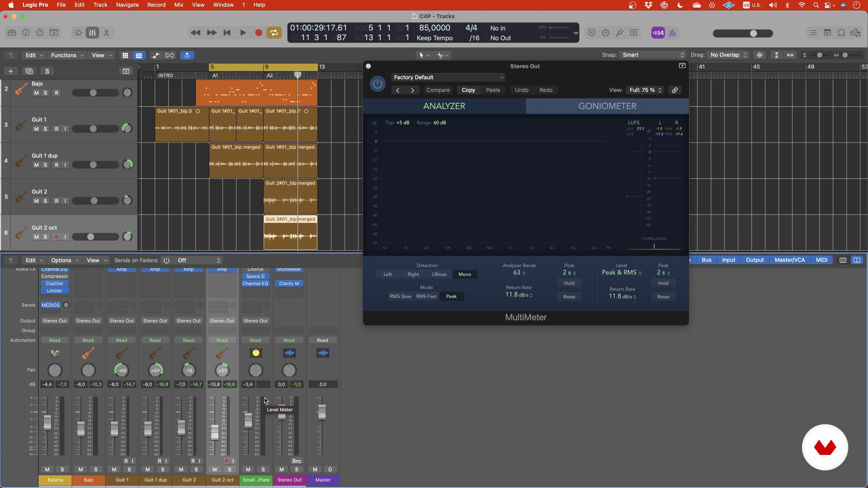Viewport: 868px width, 488px height.
Task: Toggle MultiMeter plugin power button
Action: [377, 84]
